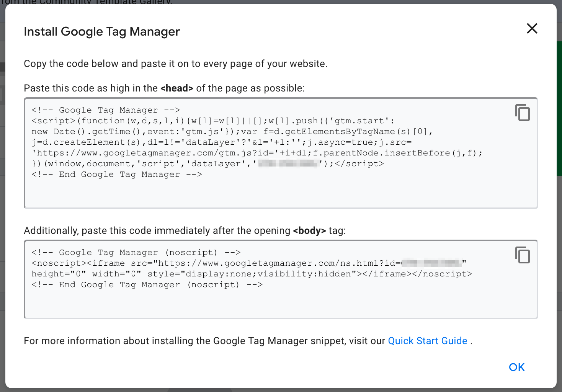Click the '<!-- Google Tag Manager (noscript) -->' line
This screenshot has width=562, height=392.
coord(136,253)
